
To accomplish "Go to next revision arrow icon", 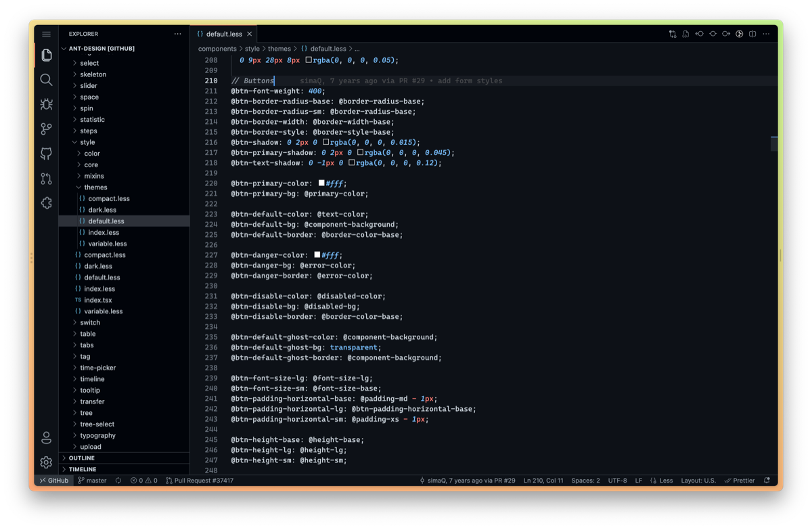I will click(x=725, y=34).
